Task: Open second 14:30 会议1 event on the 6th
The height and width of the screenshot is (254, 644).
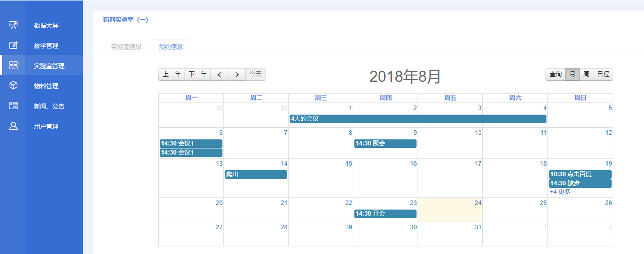Action: (x=191, y=153)
